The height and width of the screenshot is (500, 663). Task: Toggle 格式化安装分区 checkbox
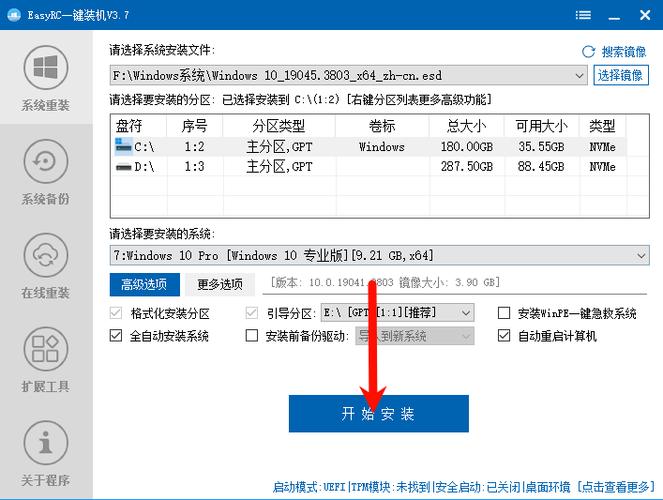pos(116,313)
